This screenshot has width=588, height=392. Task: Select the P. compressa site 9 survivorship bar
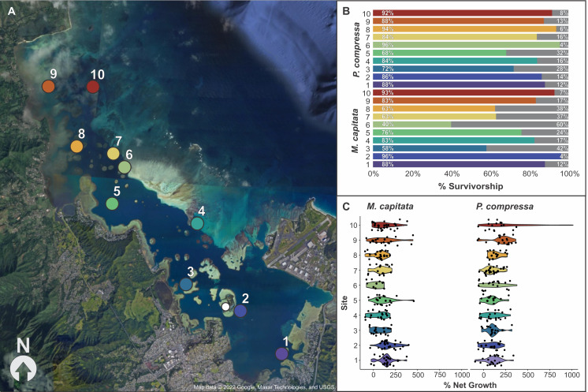(458, 21)
